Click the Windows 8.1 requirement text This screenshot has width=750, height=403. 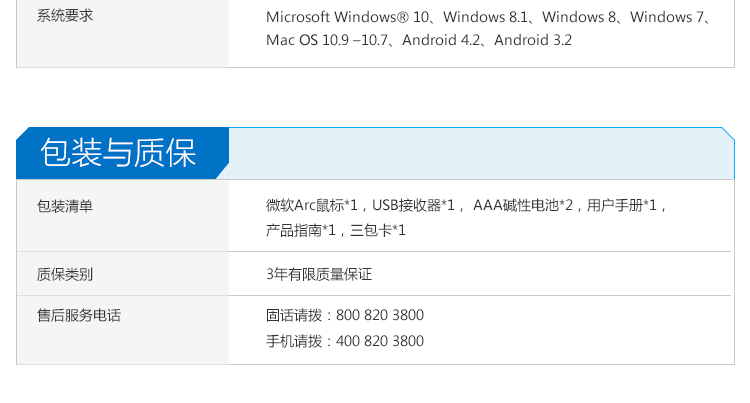tap(487, 17)
